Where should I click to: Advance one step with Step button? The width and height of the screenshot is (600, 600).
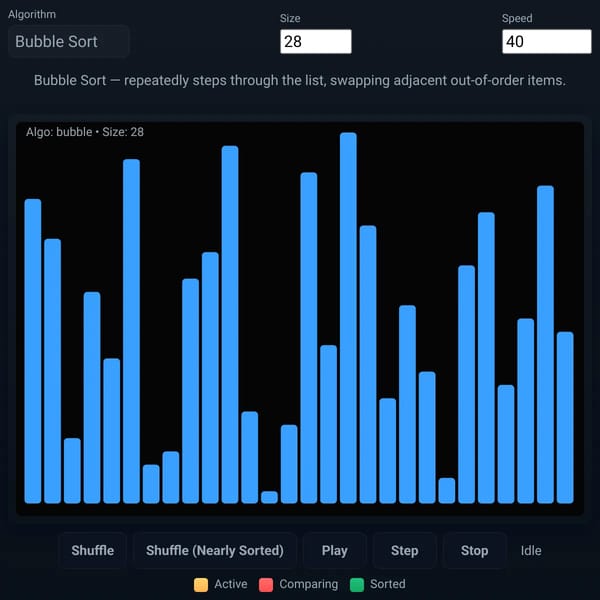(404, 550)
